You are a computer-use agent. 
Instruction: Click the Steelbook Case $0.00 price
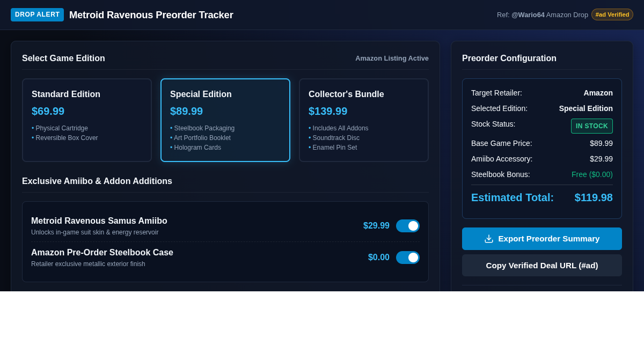click(379, 258)
